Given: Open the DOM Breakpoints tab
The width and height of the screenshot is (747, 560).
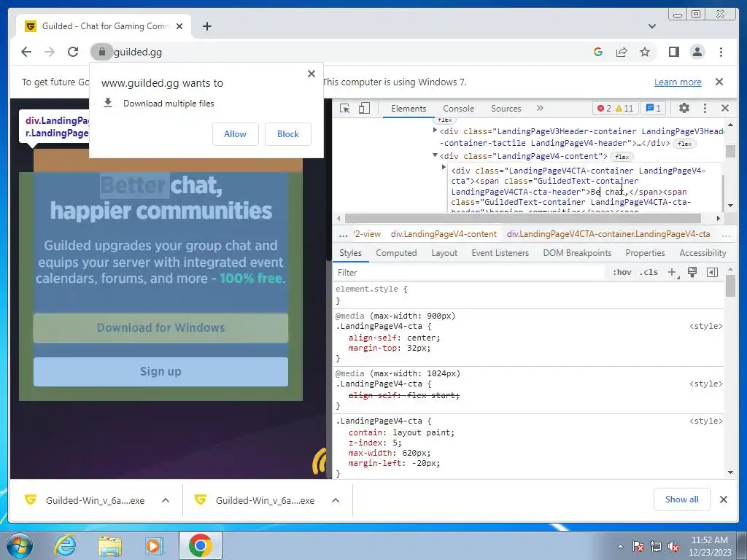Looking at the screenshot, I should pos(578,253).
